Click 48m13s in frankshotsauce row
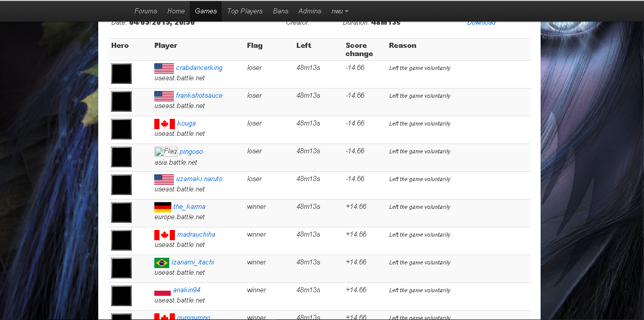The image size is (644, 320). pyautogui.click(x=308, y=96)
